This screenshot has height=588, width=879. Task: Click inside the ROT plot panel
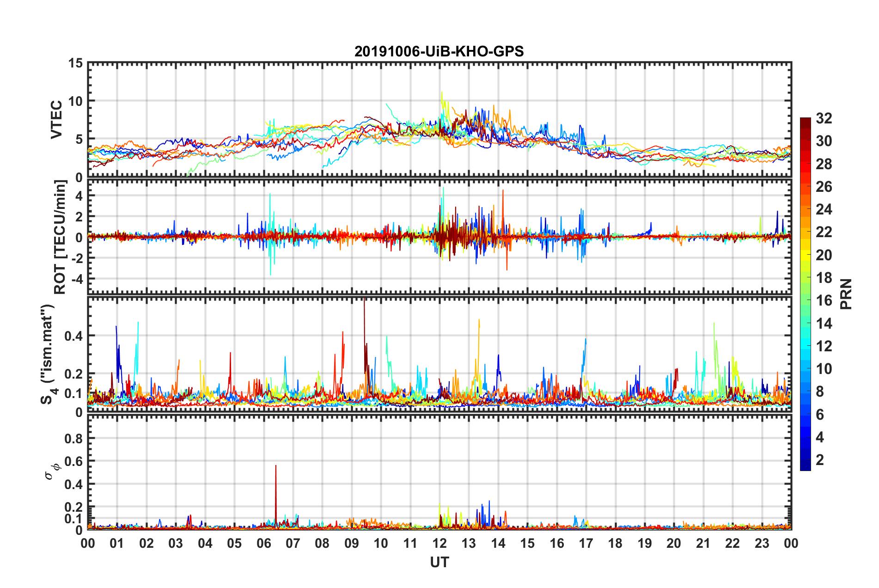click(439, 237)
